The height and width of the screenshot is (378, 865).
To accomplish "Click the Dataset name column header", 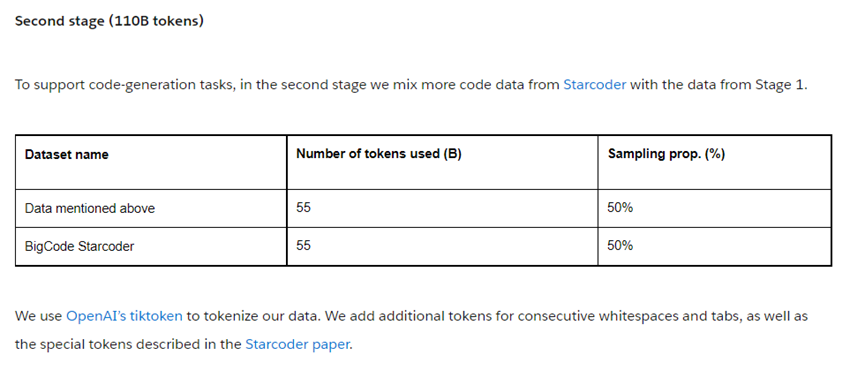I will click(x=67, y=155).
